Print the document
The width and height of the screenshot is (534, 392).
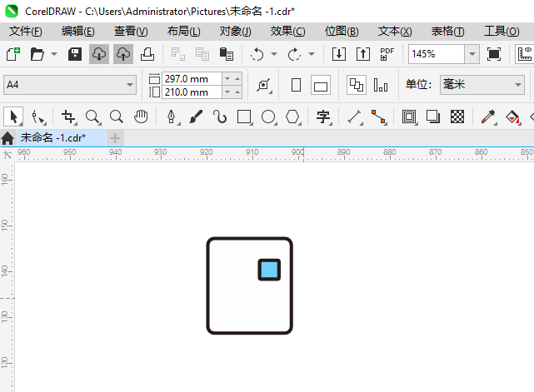coord(147,54)
